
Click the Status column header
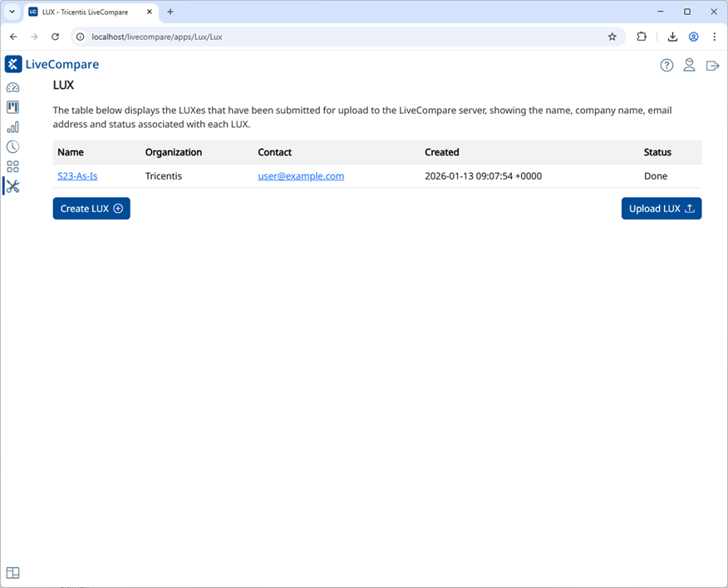coord(657,152)
